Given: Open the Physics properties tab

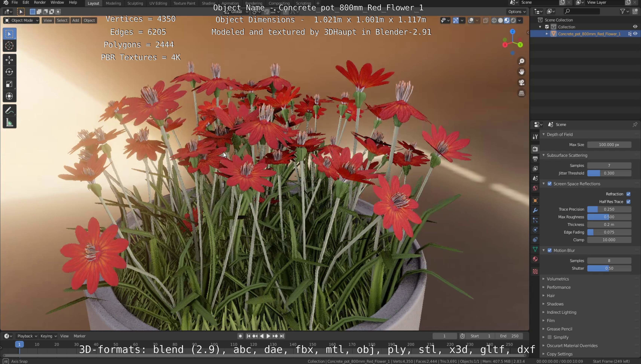Looking at the screenshot, I should pos(535,230).
